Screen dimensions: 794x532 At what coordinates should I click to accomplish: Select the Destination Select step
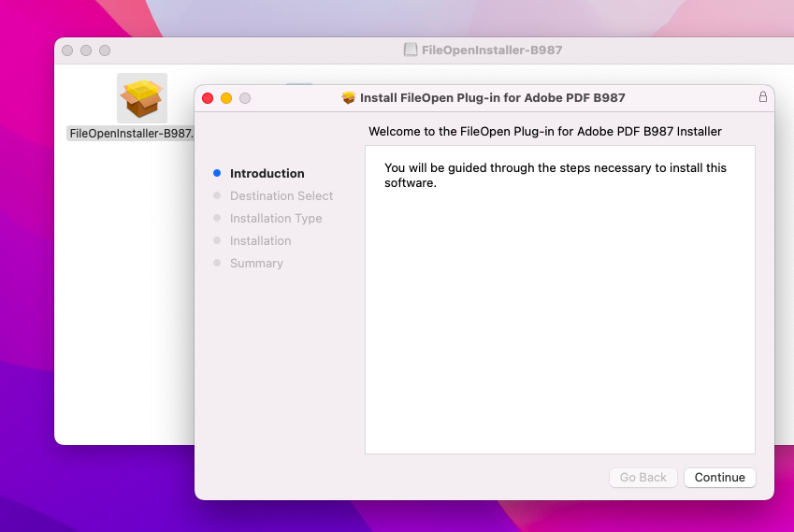[x=282, y=196]
